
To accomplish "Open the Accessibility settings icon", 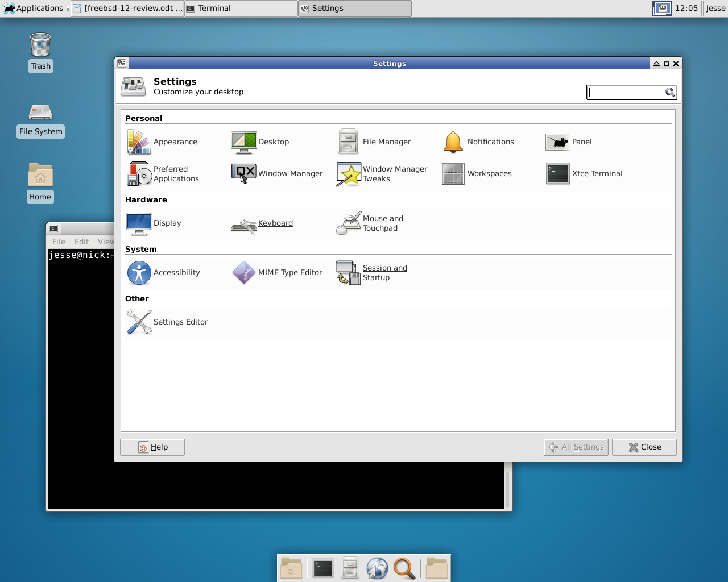I will tap(139, 273).
